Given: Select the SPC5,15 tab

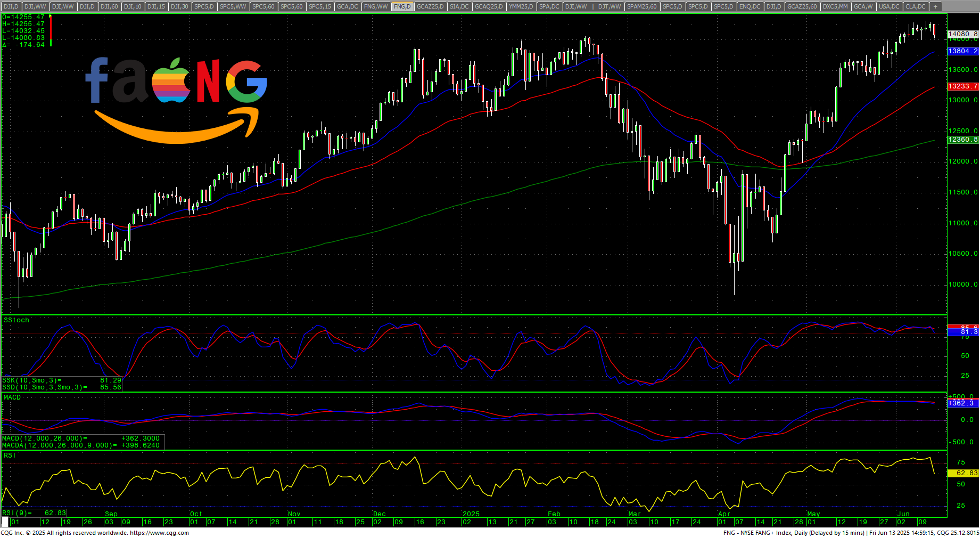Looking at the screenshot, I should click(x=319, y=6).
